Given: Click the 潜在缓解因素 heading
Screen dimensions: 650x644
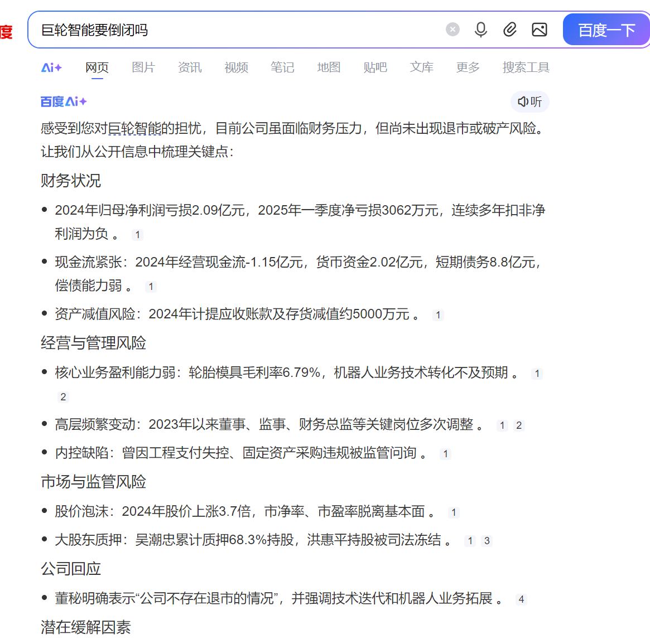Looking at the screenshot, I should coord(86,627).
